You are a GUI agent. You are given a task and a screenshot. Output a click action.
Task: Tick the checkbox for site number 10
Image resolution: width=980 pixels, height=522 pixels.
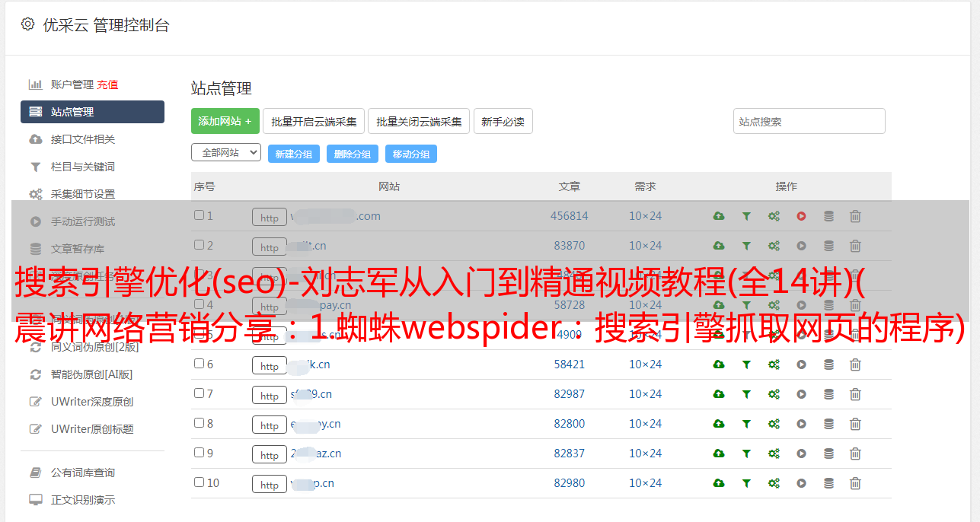(x=199, y=482)
